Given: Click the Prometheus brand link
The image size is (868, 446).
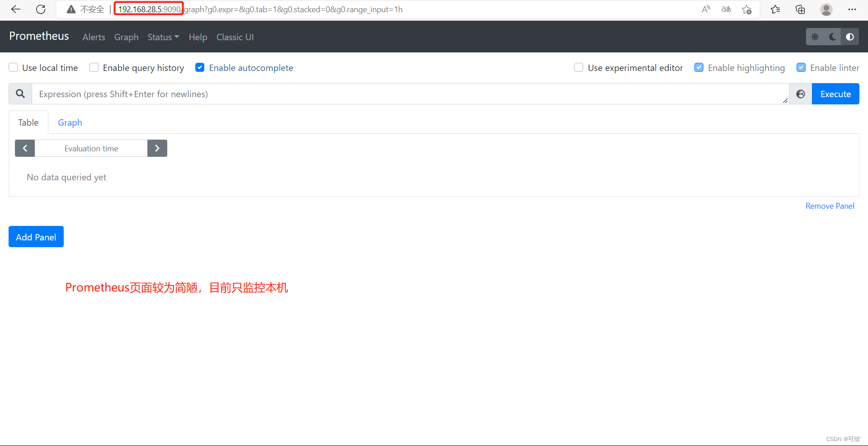Looking at the screenshot, I should click(x=39, y=36).
